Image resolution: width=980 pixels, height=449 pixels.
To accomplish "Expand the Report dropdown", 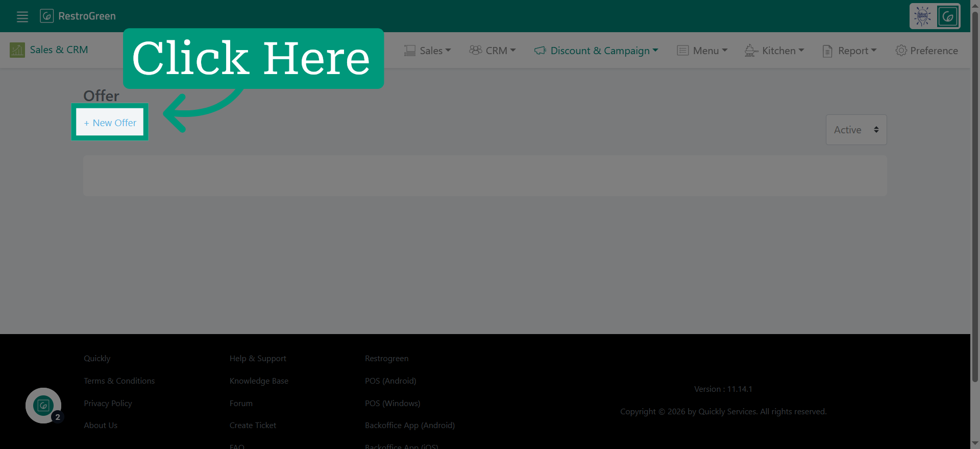I will pyautogui.click(x=857, y=51).
